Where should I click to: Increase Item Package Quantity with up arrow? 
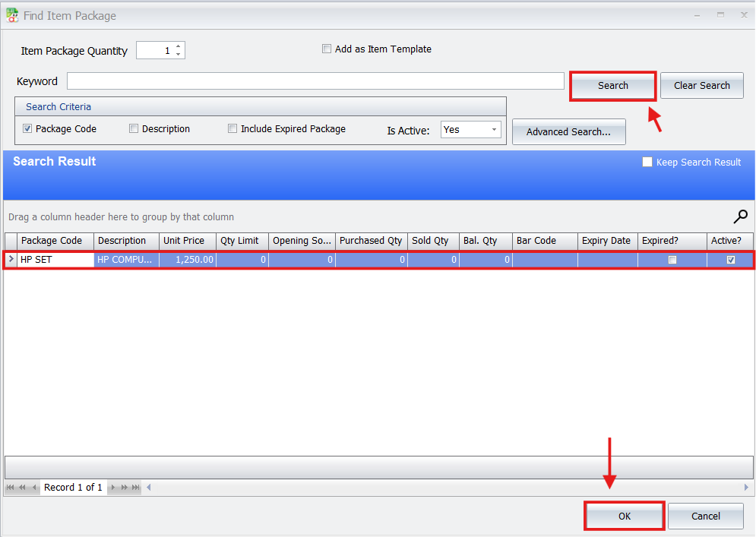(x=178, y=47)
